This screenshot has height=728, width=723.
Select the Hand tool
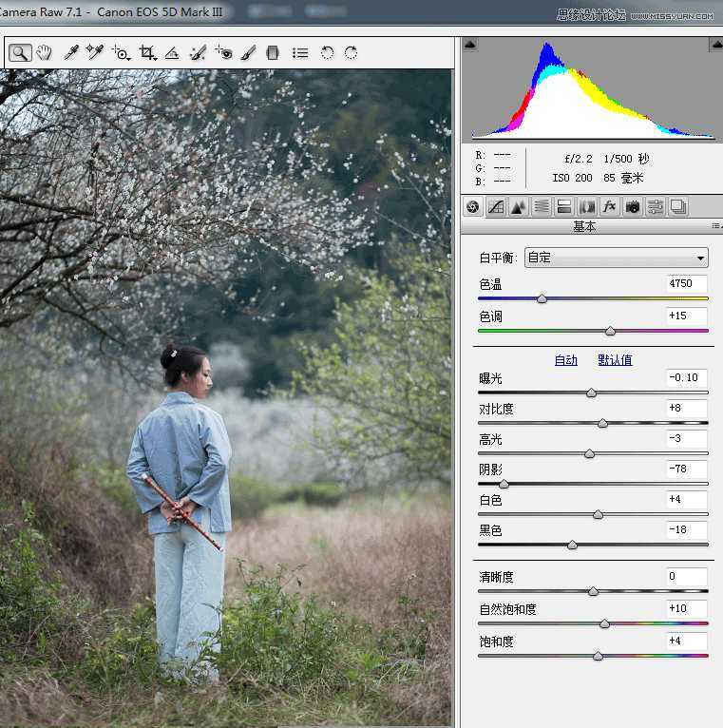coord(44,53)
